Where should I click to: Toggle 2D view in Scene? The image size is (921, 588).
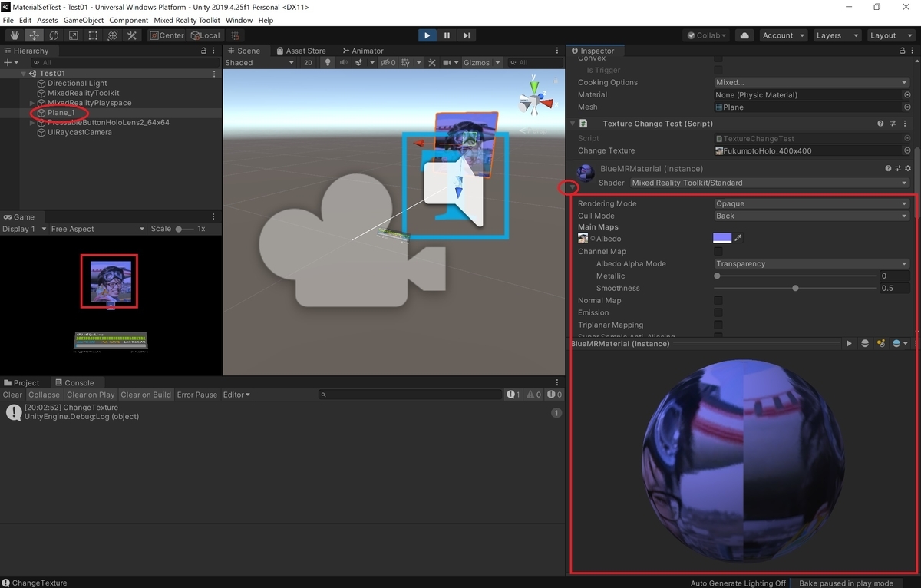(308, 63)
